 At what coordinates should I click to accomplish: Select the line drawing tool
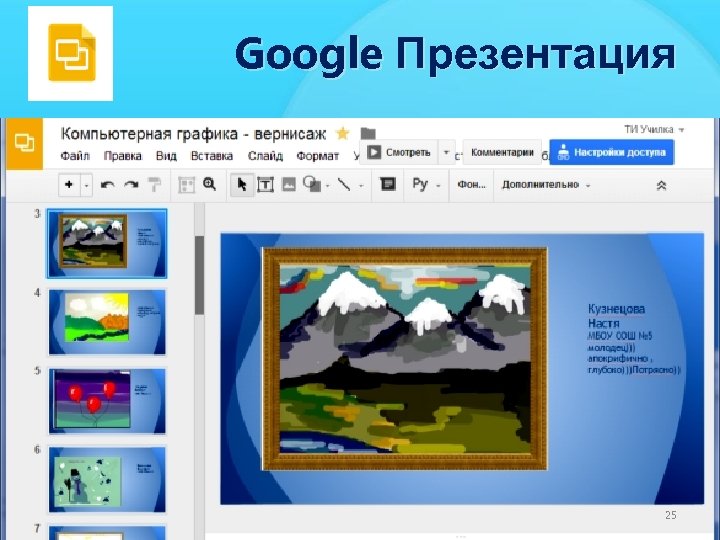(x=344, y=185)
